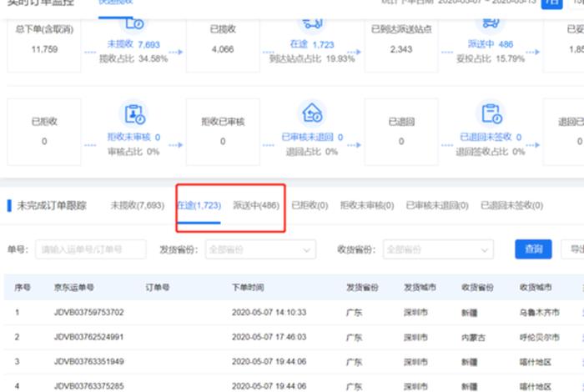Click order time in JDVB03763375285 row

tap(269, 386)
